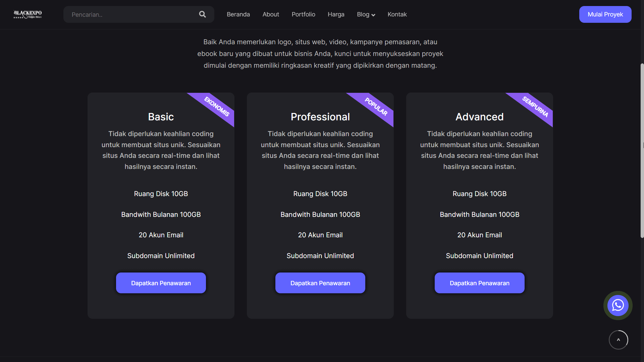Click the Mulai Proyek button
644x362 pixels.
pyautogui.click(x=605, y=14)
